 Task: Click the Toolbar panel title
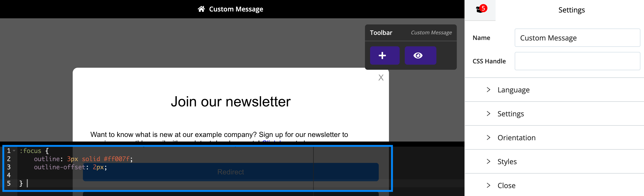pos(381,33)
